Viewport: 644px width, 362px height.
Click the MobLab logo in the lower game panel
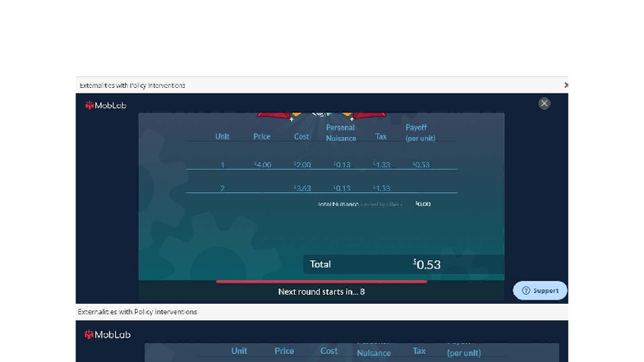pyautogui.click(x=108, y=335)
